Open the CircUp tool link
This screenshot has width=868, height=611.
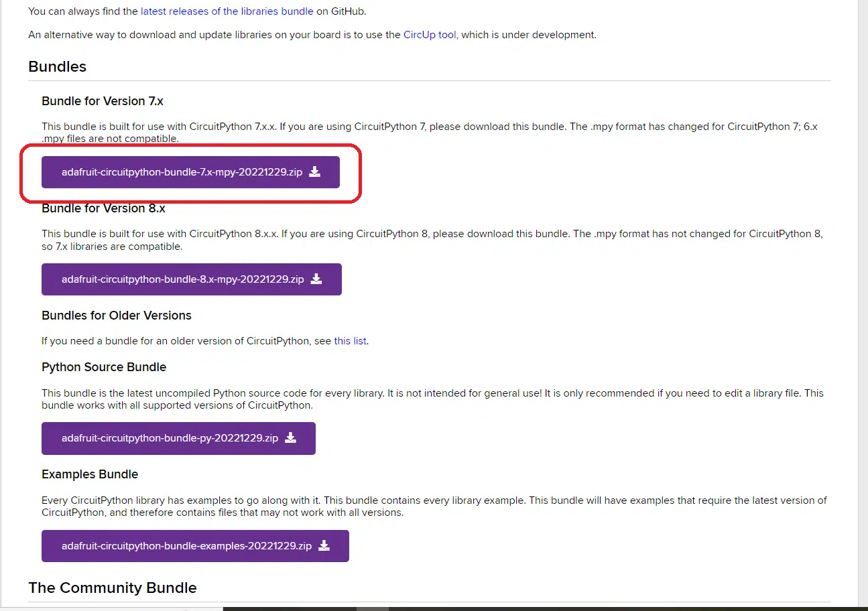[x=430, y=34]
